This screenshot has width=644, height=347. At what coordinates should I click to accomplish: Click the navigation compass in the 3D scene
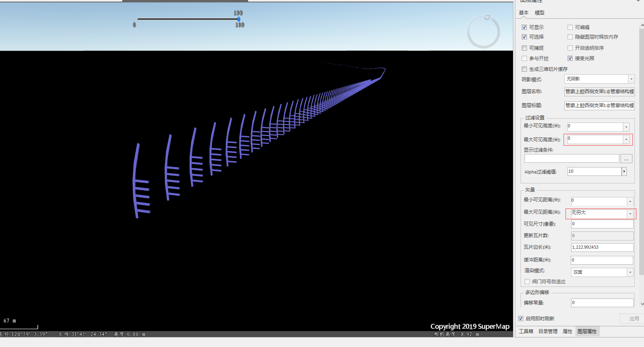(x=483, y=32)
